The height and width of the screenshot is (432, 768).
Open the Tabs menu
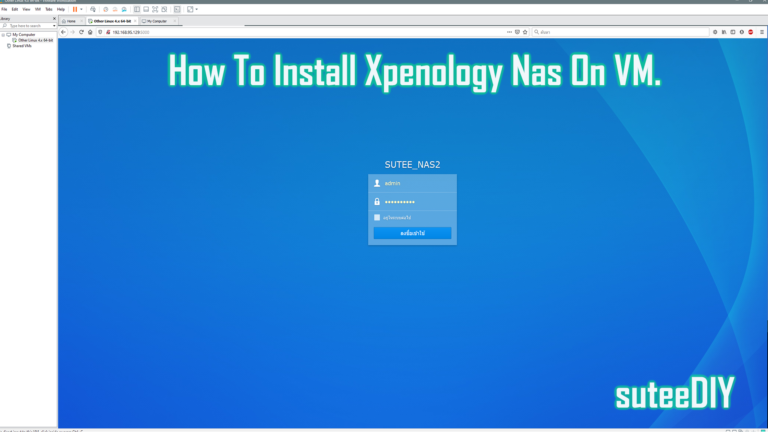point(48,9)
